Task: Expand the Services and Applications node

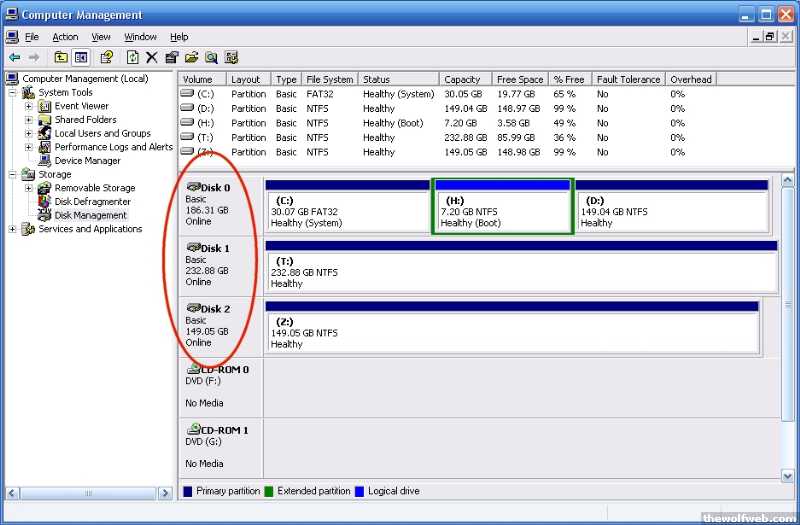Action: coord(13,229)
